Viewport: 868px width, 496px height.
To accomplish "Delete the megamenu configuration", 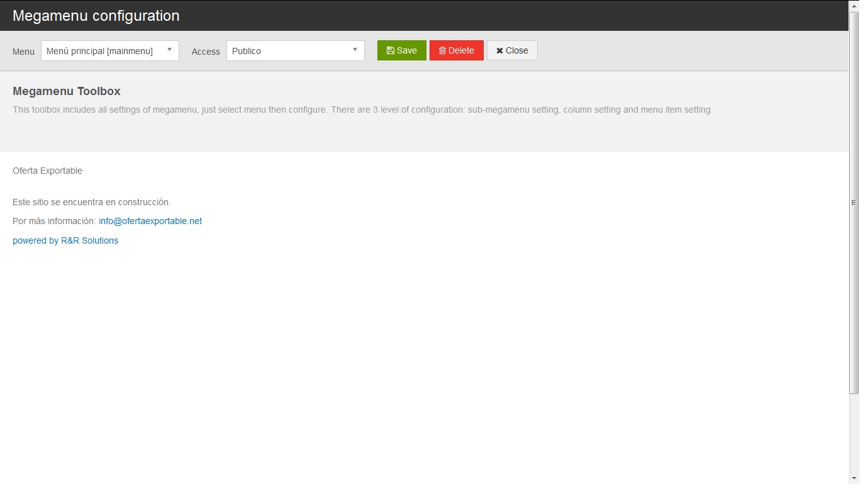I will point(457,50).
